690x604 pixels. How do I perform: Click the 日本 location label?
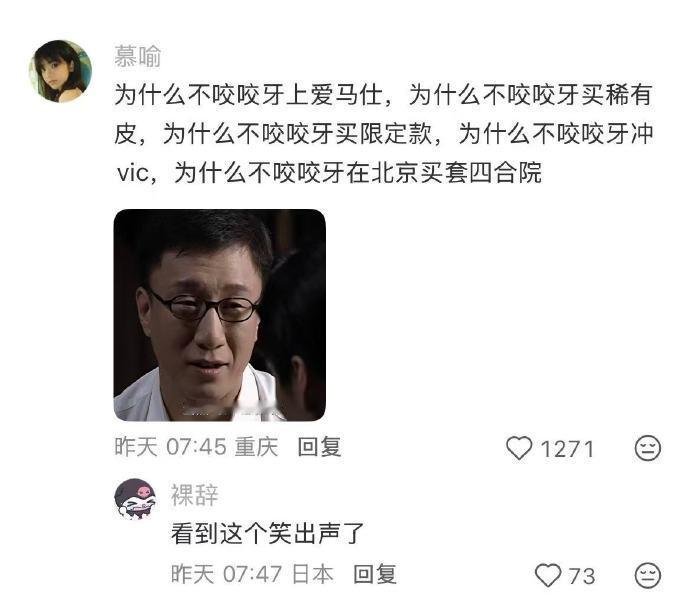313,574
